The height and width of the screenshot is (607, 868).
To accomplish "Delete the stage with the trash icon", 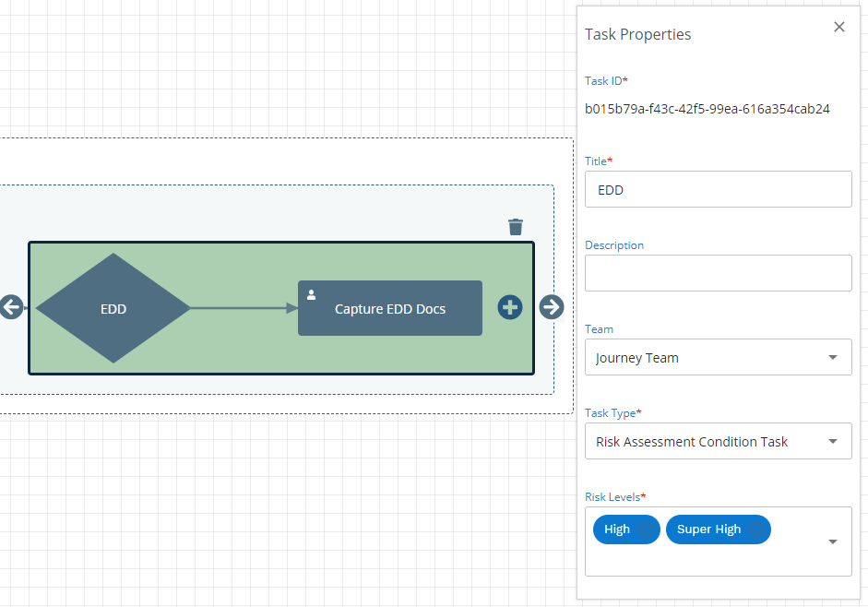I will (516, 226).
